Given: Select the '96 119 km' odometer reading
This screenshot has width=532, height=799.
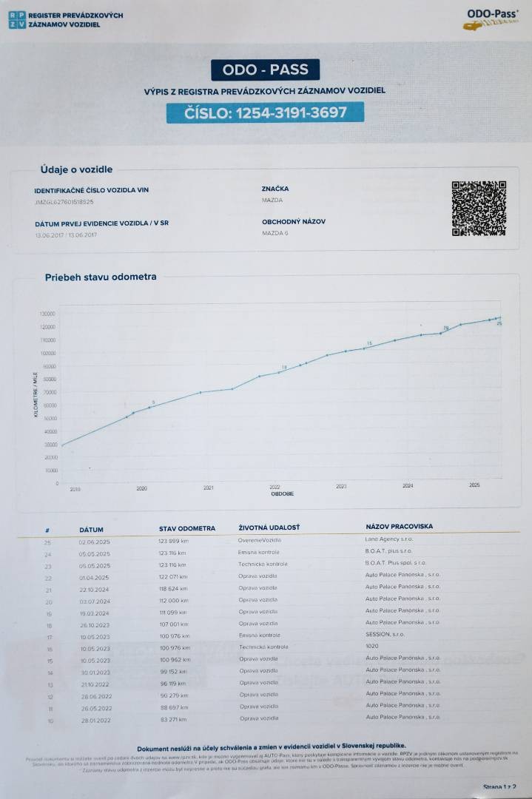Looking at the screenshot, I should coord(174,684).
